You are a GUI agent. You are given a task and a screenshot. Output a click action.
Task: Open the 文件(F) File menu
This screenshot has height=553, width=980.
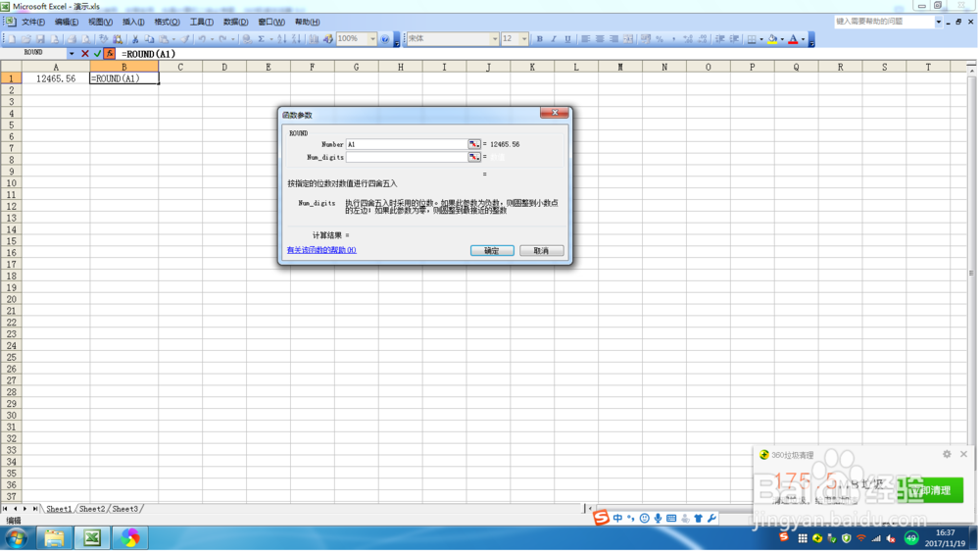click(x=33, y=22)
